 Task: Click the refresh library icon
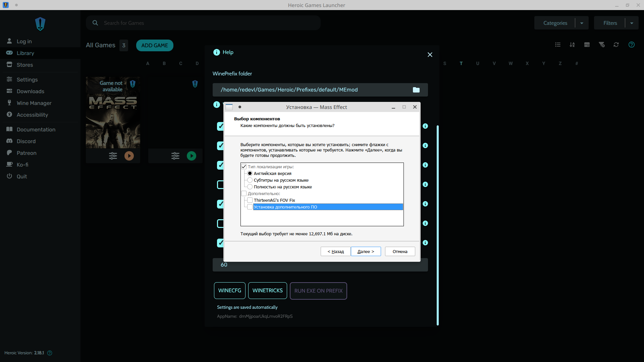pos(616,45)
